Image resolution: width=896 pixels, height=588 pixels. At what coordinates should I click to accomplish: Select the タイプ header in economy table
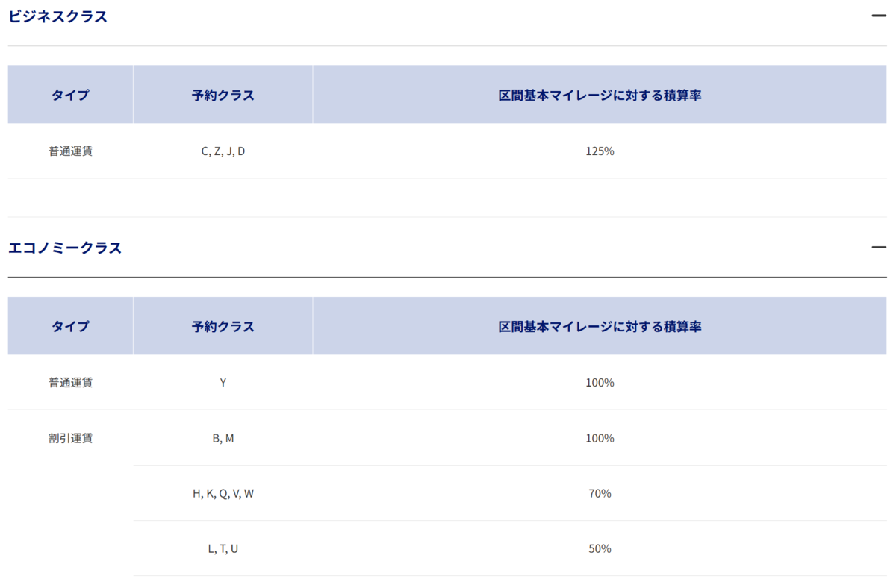coord(70,326)
